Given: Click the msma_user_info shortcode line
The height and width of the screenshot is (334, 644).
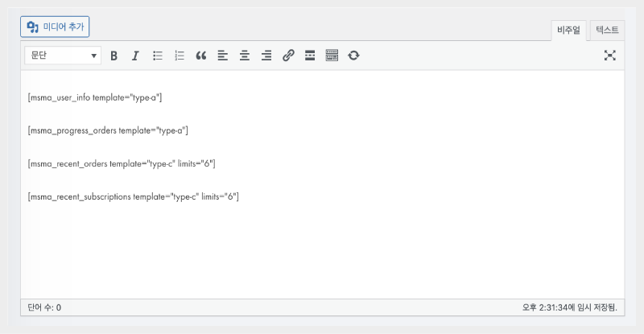Looking at the screenshot, I should [95, 97].
